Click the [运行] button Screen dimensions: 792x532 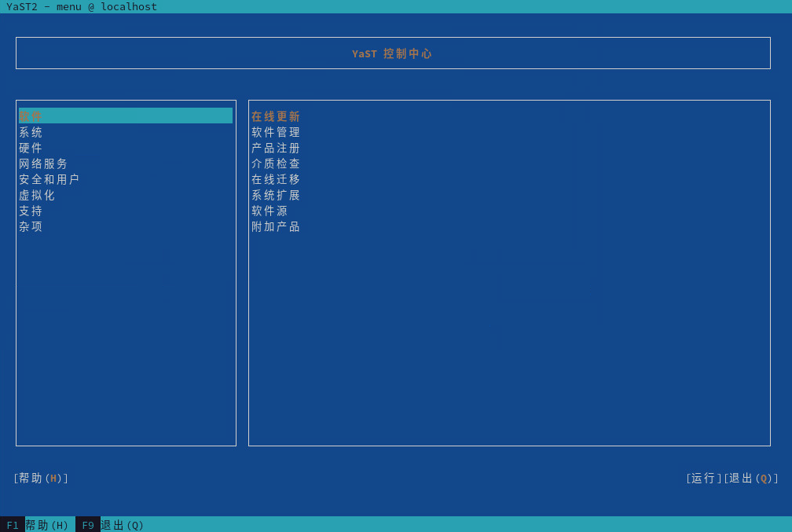click(704, 478)
